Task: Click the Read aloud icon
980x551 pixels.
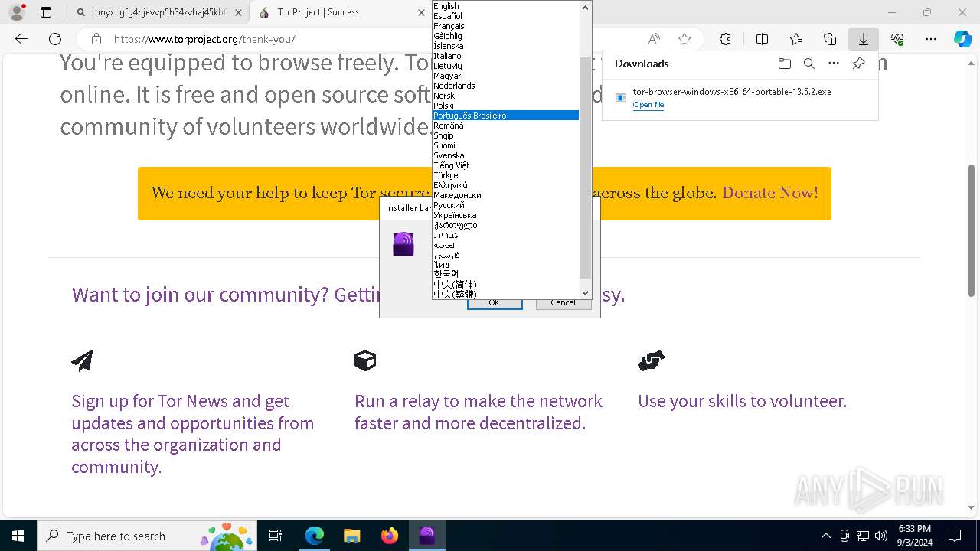Action: [x=654, y=39]
